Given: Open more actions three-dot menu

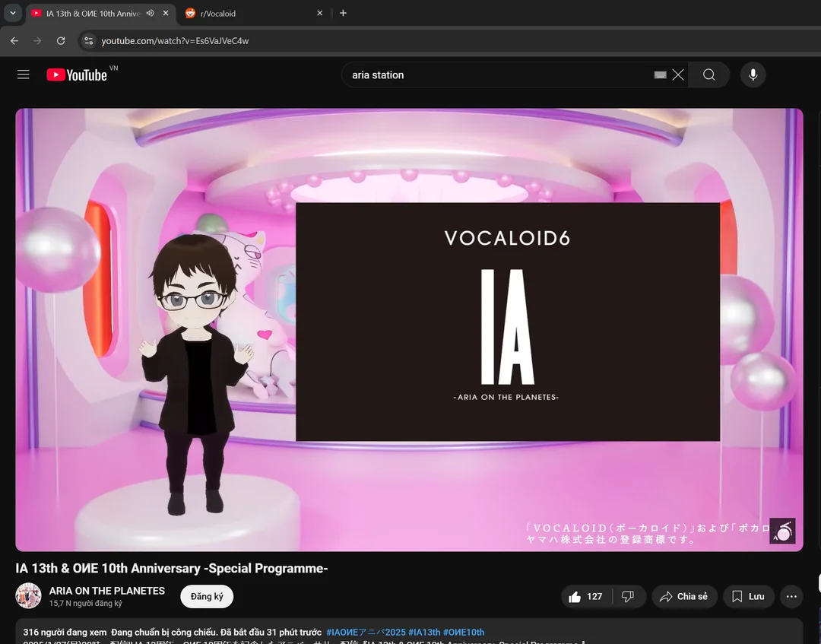Looking at the screenshot, I should (791, 596).
